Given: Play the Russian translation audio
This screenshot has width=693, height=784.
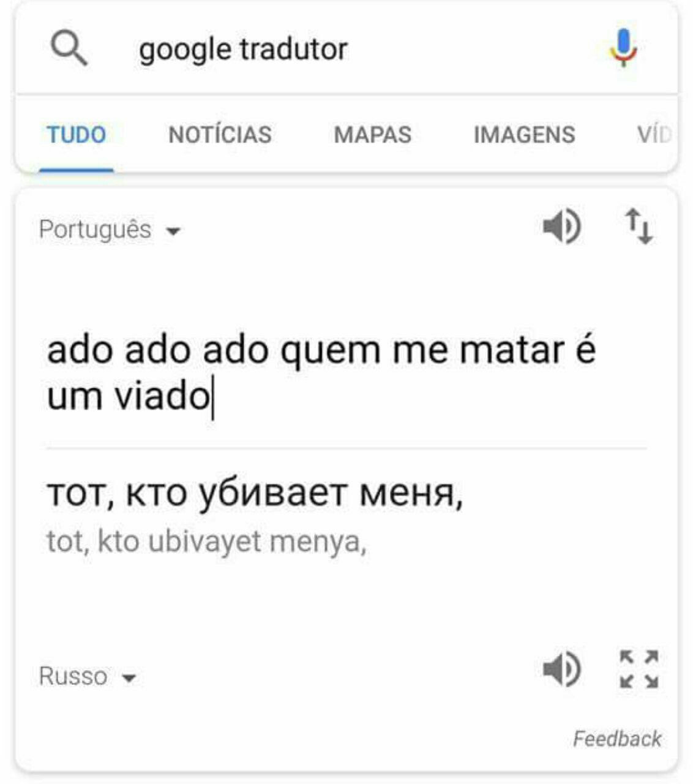Looking at the screenshot, I should (x=561, y=668).
